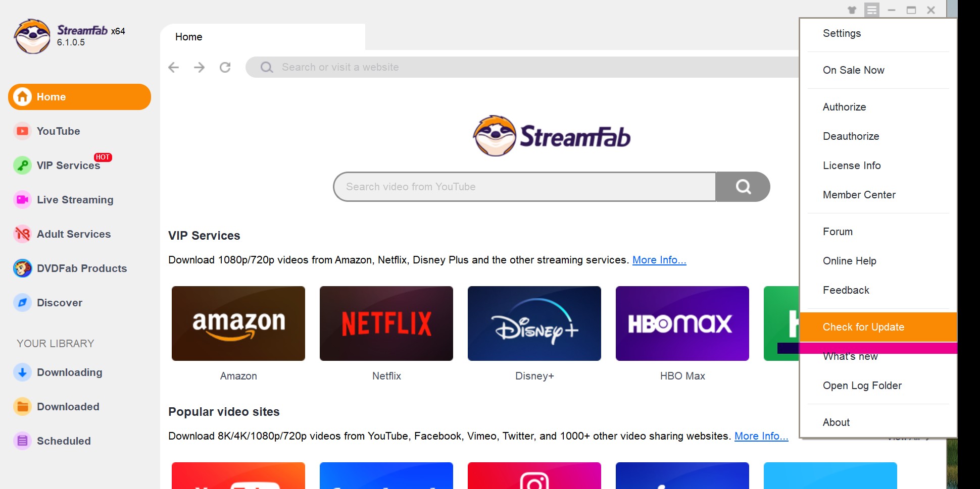Choose On Sale Now menu entry

[x=878, y=70]
